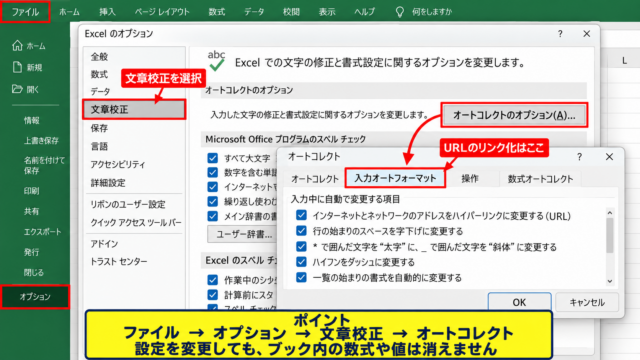This screenshot has height=360, width=640.
Task: Click オプション in the backstage menu
Action: tap(35, 297)
